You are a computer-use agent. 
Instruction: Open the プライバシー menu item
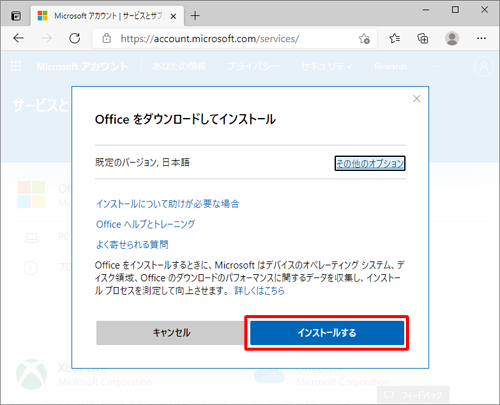pyautogui.click(x=253, y=66)
